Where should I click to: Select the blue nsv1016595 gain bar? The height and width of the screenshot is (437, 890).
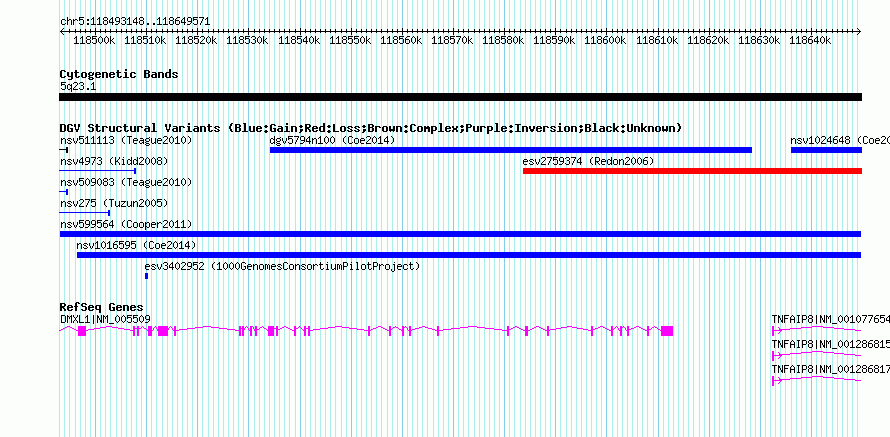(x=469, y=255)
